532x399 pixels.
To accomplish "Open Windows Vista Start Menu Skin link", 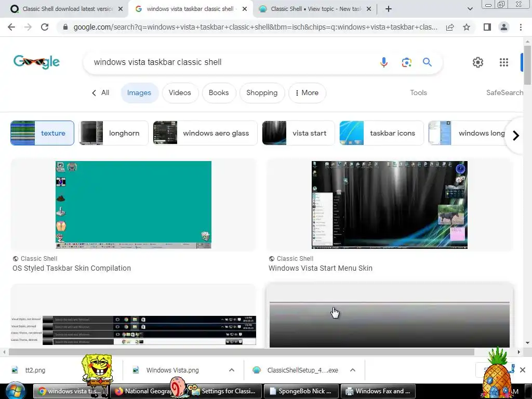I will click(x=320, y=268).
